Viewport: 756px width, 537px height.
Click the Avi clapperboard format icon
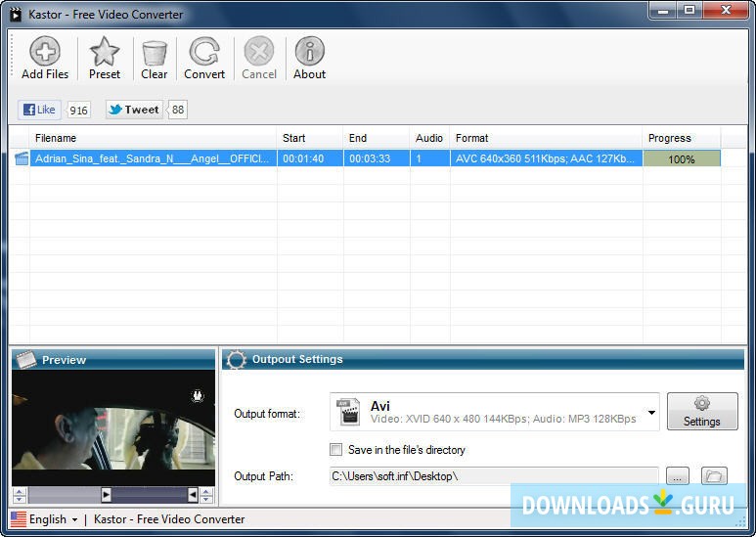(348, 412)
